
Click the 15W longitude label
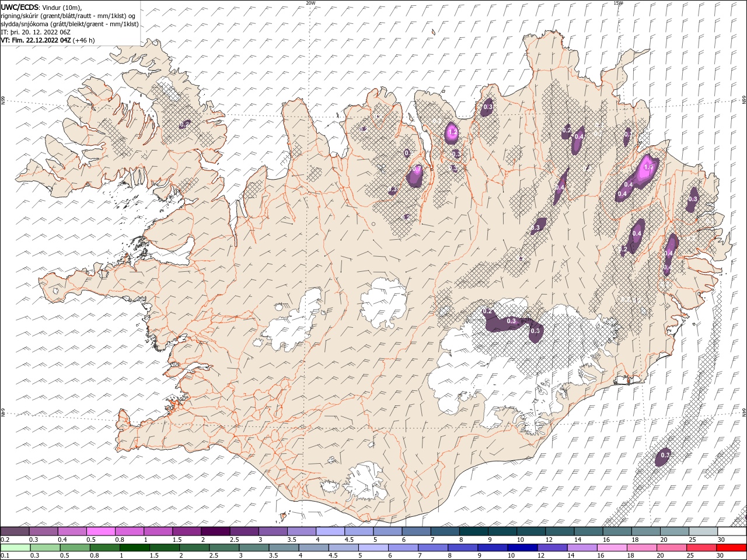(618, 3)
